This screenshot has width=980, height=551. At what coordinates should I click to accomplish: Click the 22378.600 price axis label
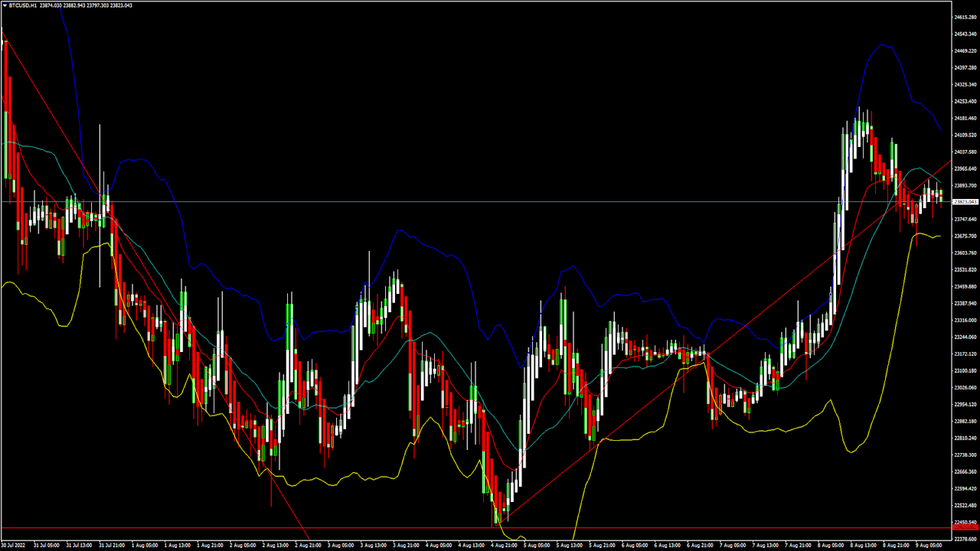964,539
